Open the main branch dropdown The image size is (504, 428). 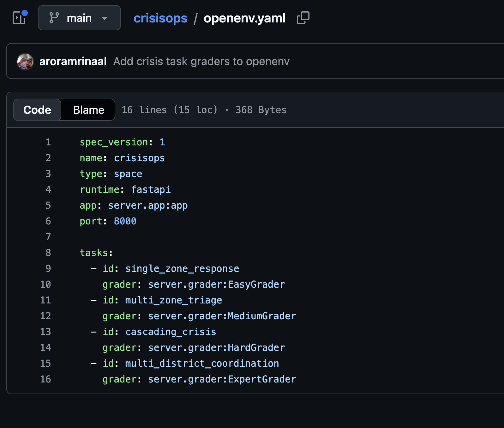(79, 18)
